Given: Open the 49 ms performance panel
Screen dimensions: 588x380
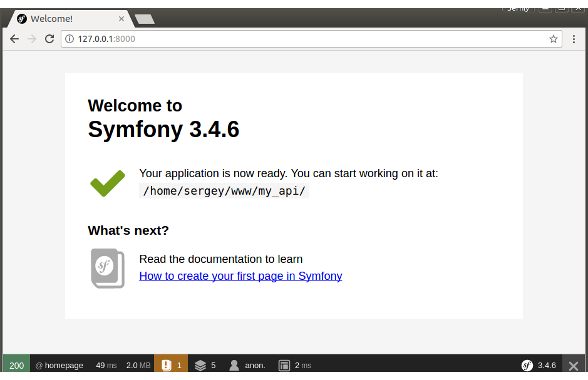Looking at the screenshot, I should click(x=106, y=366).
